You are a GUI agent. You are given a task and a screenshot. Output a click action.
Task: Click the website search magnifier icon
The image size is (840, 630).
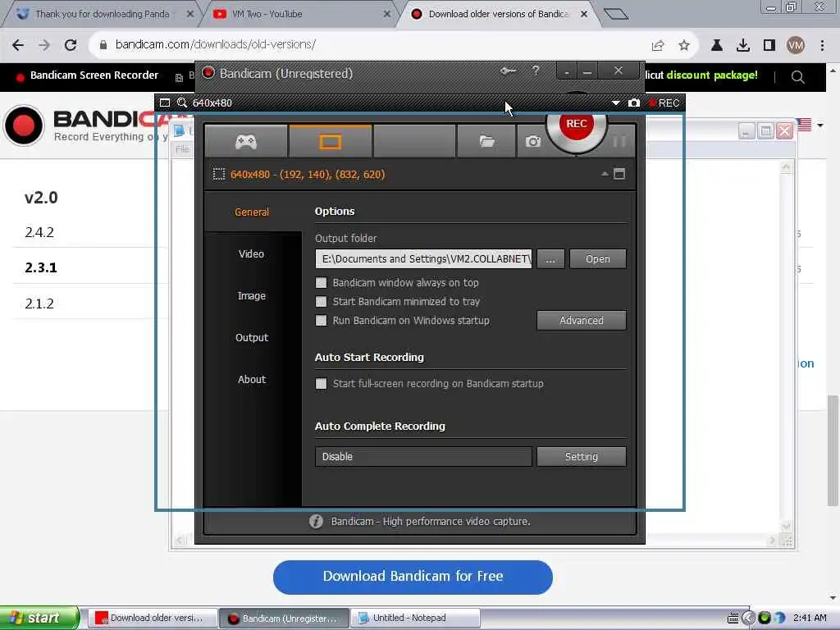pos(797,77)
